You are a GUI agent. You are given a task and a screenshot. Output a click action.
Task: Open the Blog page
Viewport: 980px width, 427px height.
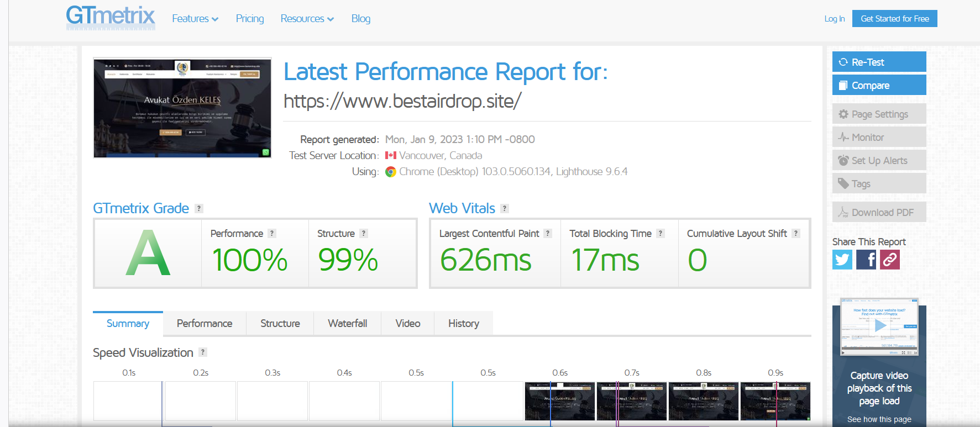(361, 19)
